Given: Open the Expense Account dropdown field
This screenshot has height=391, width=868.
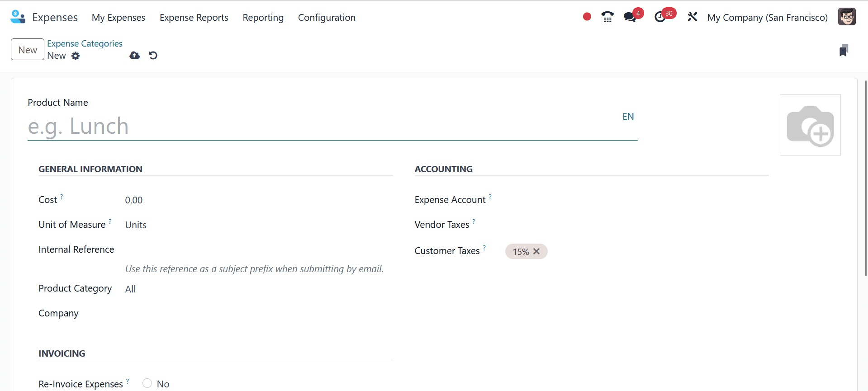Looking at the screenshot, I should tap(637, 200).
